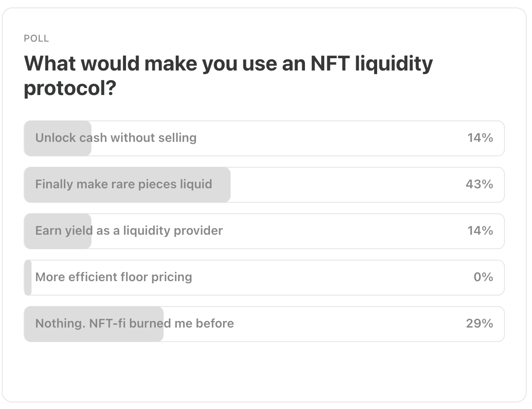Viewport: 532px width, 409px height.
Task: Click the tiny gray fill of 'More efficient floor pricing'
Action: point(28,278)
